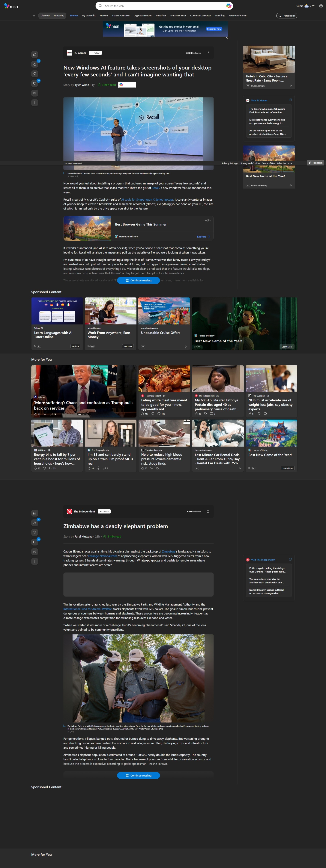
Task: Follow PC Gamer publisher
Action: coord(95,53)
